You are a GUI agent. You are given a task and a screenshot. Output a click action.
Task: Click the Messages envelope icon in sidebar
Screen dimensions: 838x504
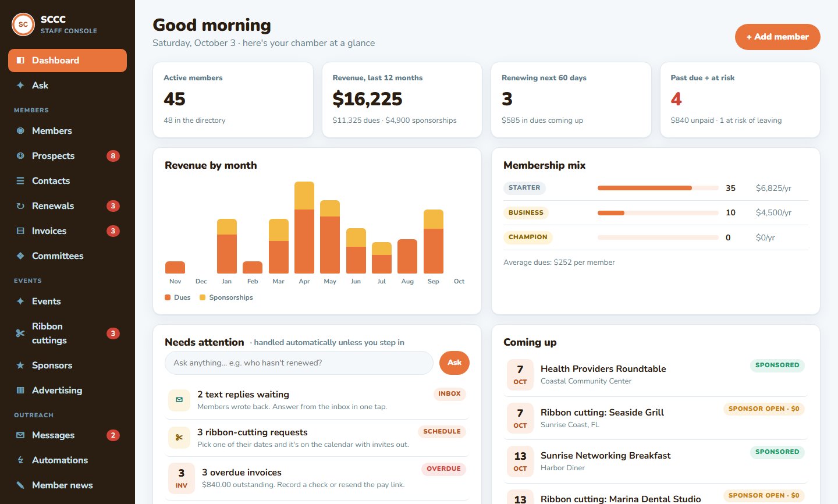(x=20, y=435)
